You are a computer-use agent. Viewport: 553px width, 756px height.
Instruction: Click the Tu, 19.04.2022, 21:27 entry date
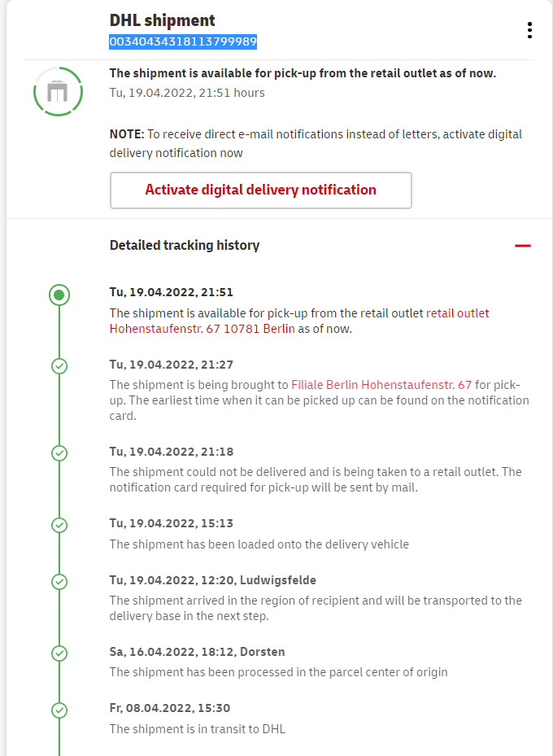172,365
